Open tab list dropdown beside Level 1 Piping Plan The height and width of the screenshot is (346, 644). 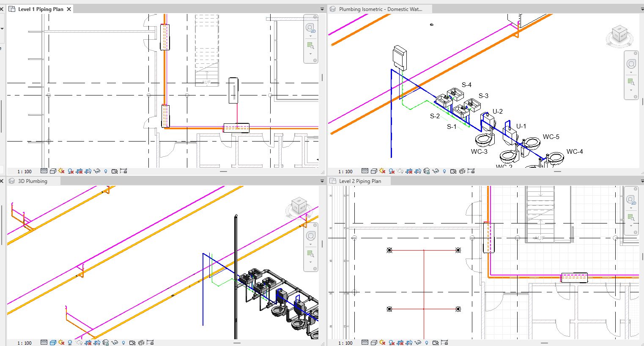click(322, 9)
